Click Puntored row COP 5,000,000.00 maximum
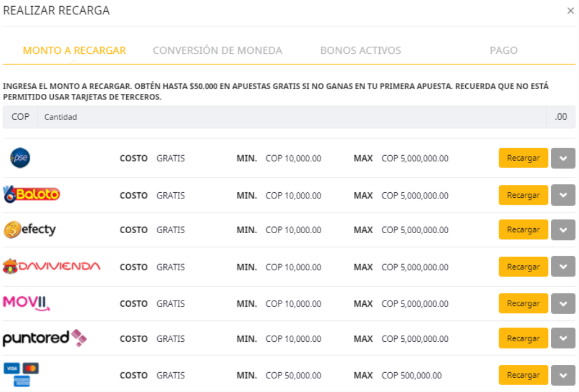 point(414,339)
